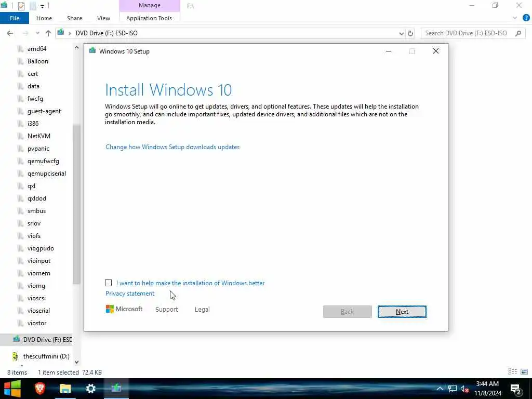Open Change how Windows Setup downloads updates

coord(172,147)
